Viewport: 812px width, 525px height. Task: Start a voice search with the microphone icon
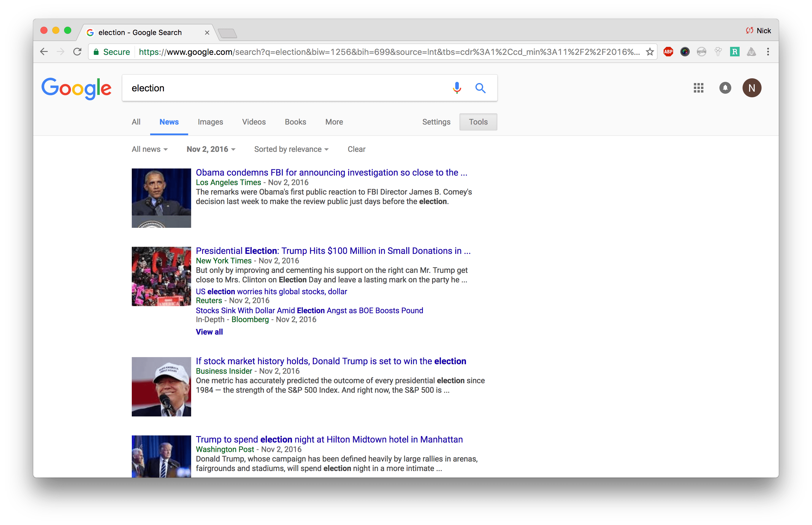[457, 88]
